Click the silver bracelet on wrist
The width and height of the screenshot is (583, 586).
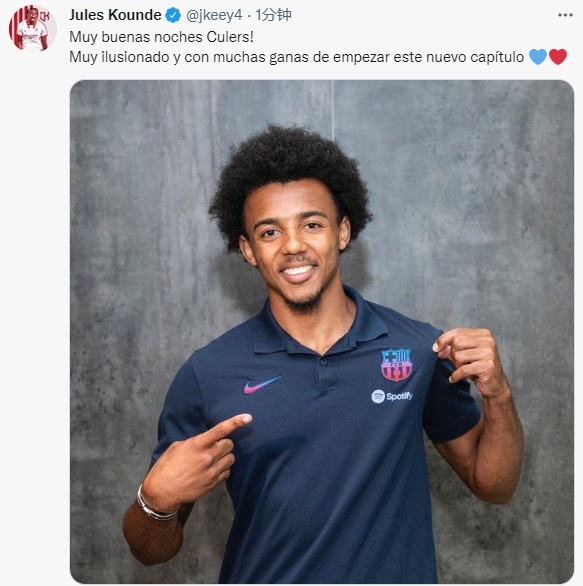pyautogui.click(x=155, y=505)
